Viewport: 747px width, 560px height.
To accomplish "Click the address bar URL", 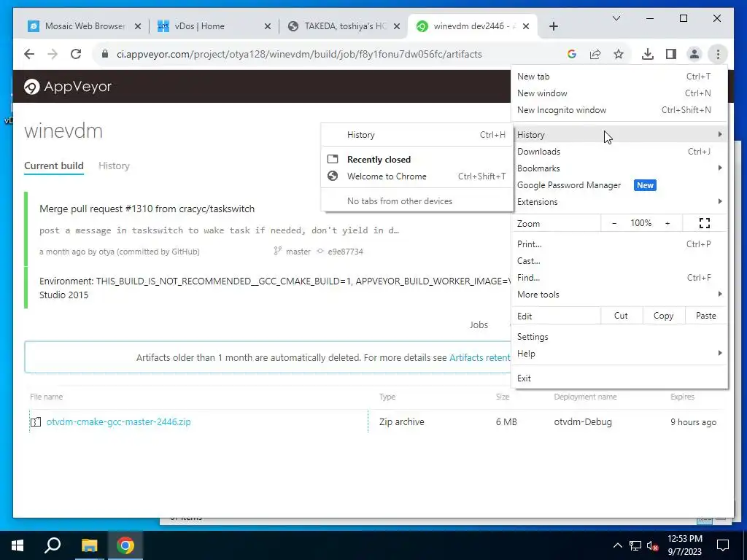I will 299,54.
